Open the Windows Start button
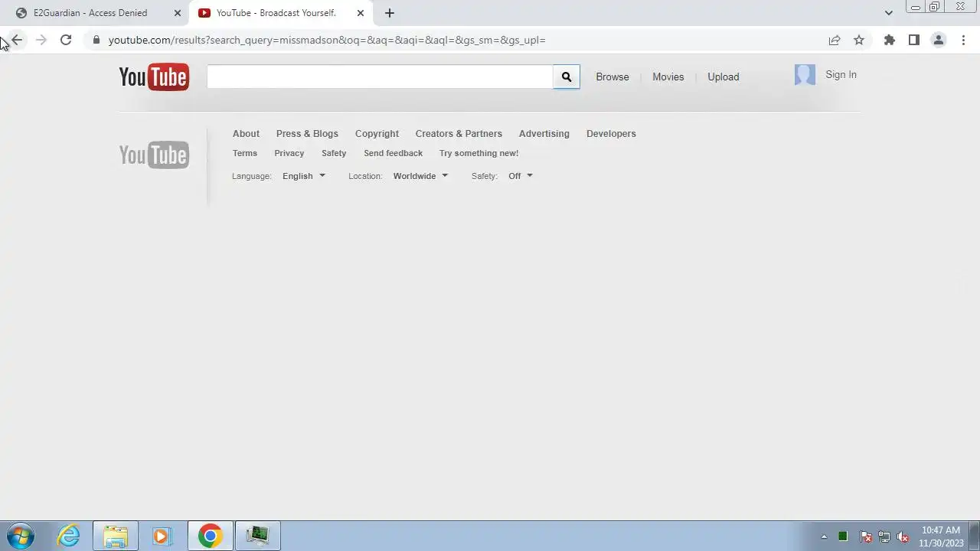The image size is (980, 551). pos(21,536)
